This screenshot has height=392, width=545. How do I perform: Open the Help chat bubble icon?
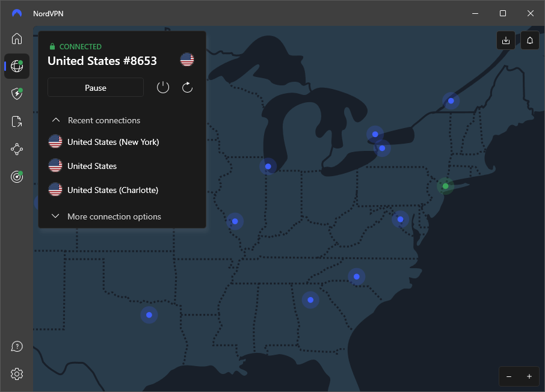point(17,346)
